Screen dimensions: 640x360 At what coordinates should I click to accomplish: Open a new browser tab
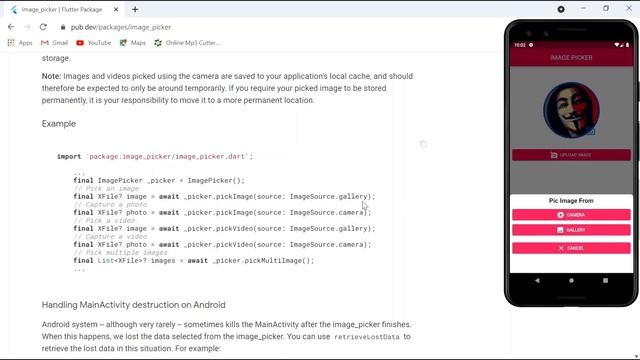pos(135,9)
